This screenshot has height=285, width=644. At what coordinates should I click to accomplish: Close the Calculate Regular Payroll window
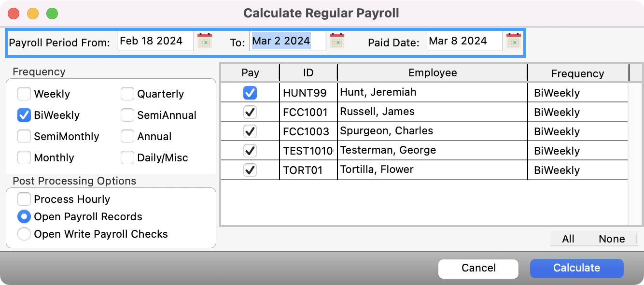tap(14, 14)
